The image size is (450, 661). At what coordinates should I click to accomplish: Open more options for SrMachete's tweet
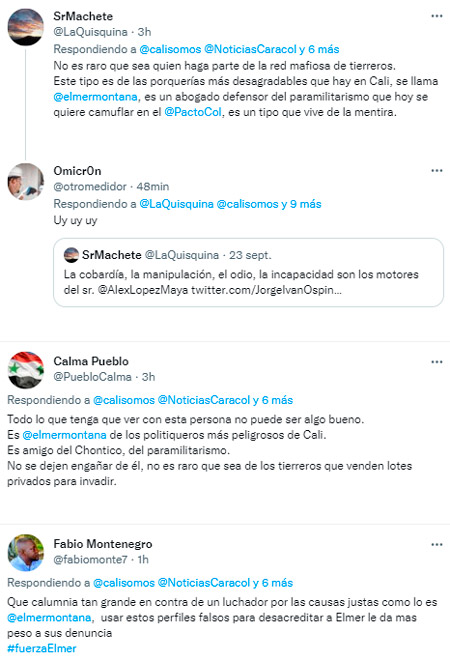(437, 16)
